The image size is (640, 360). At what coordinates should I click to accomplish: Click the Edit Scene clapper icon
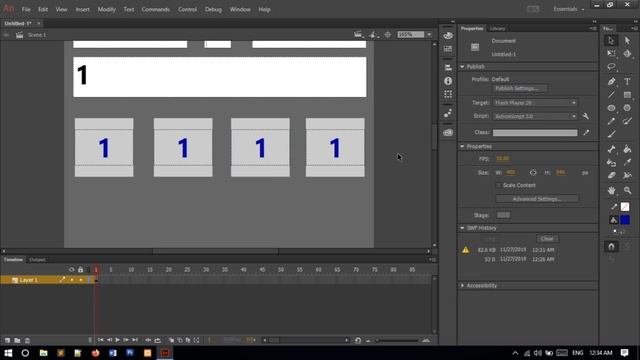point(358,35)
